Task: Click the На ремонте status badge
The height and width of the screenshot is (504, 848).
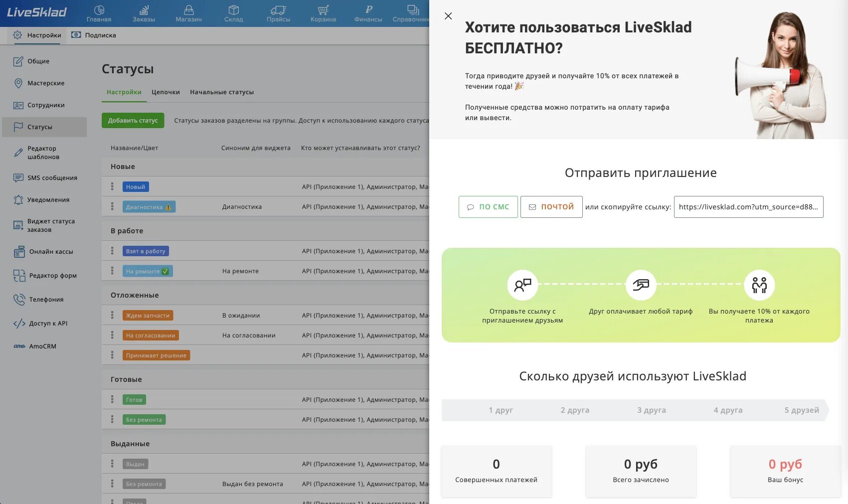Action: pos(148,271)
